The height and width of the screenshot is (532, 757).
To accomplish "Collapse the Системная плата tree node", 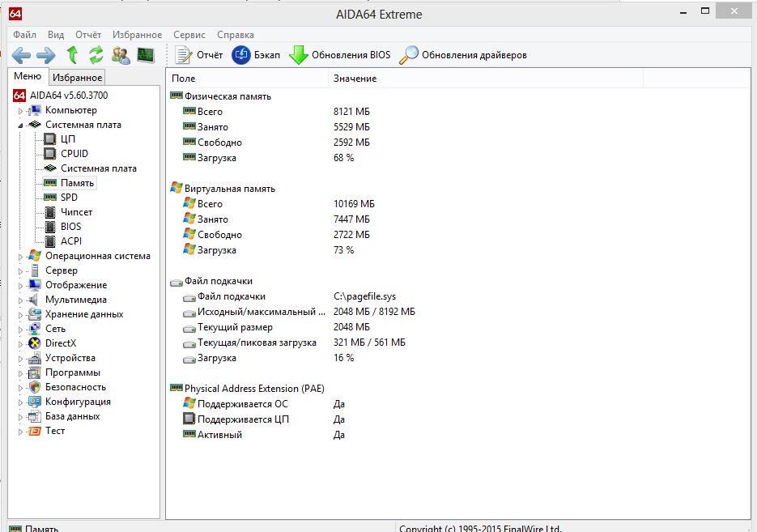I will (20, 126).
